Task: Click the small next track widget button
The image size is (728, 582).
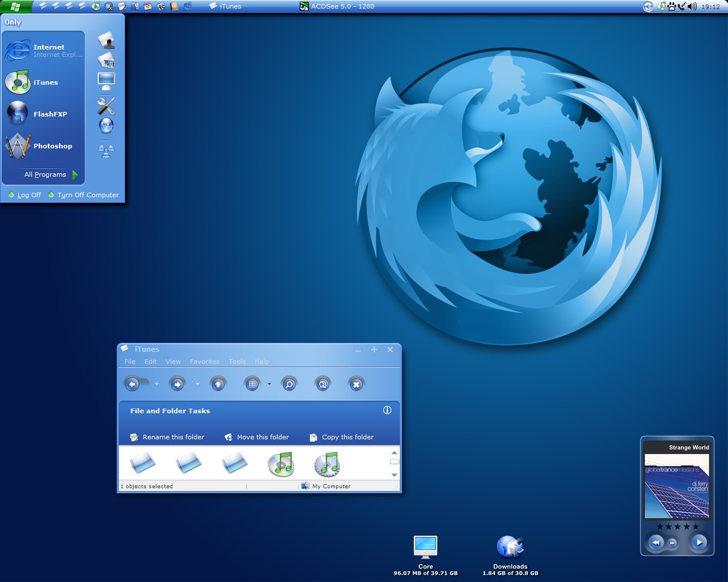Action: pos(672,543)
